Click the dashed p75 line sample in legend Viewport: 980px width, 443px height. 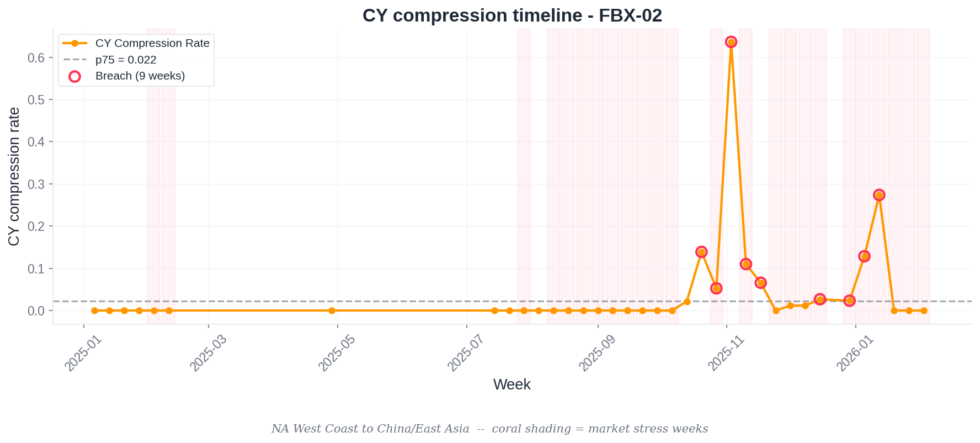tap(74, 60)
